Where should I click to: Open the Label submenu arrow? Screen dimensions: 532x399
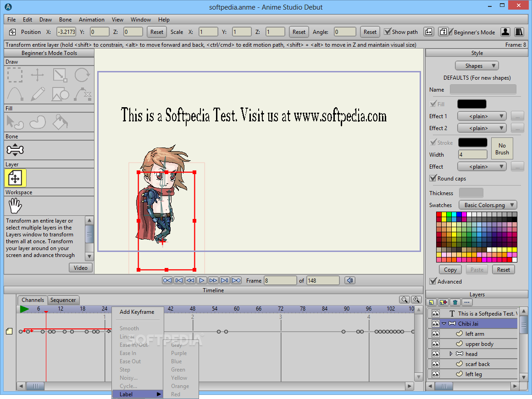coord(158,394)
